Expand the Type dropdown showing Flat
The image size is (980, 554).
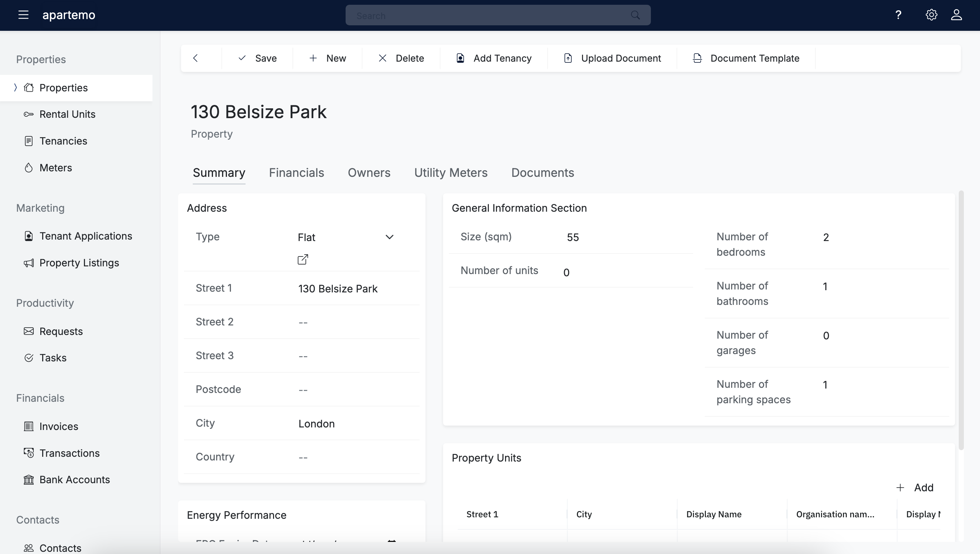tap(389, 237)
